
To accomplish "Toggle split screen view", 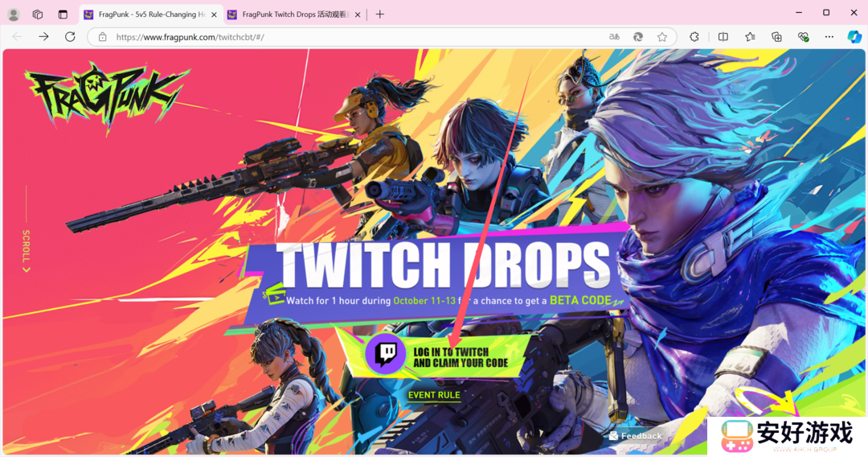I will pos(723,37).
